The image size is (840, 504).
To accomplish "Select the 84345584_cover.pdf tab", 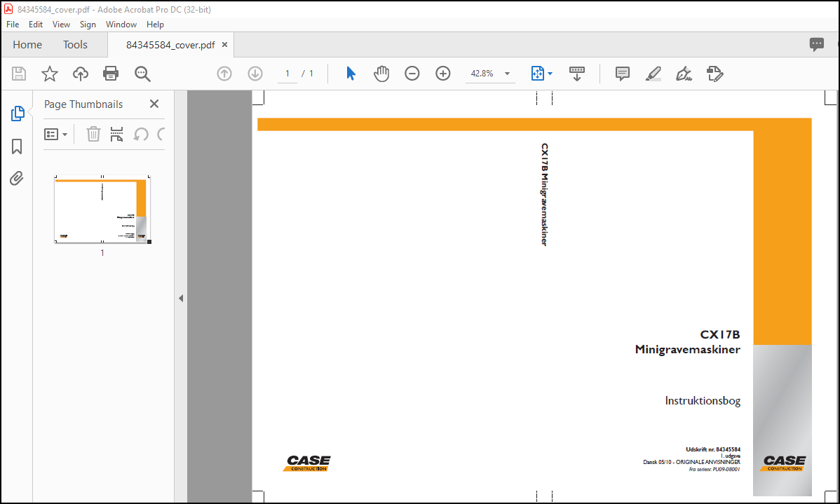I will pos(170,45).
